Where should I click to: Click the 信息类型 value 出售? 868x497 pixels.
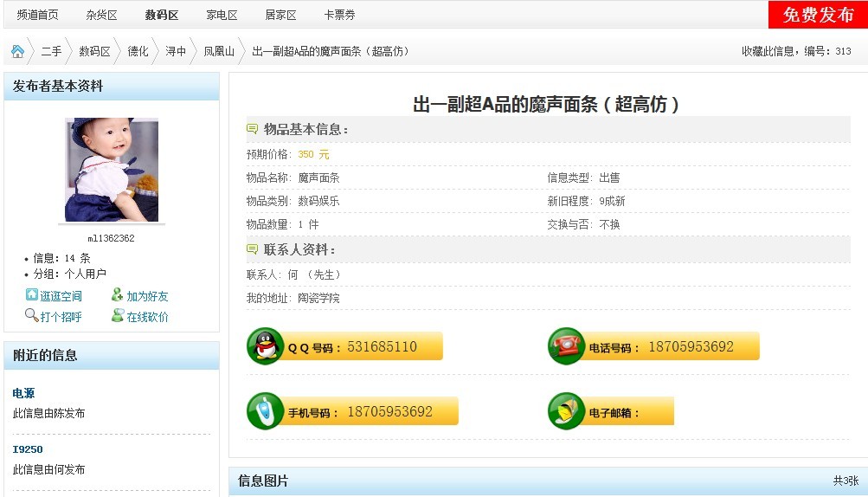point(609,177)
